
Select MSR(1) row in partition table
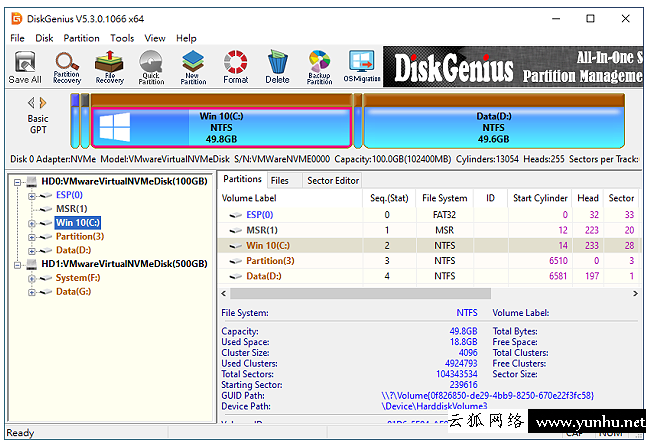428,230
